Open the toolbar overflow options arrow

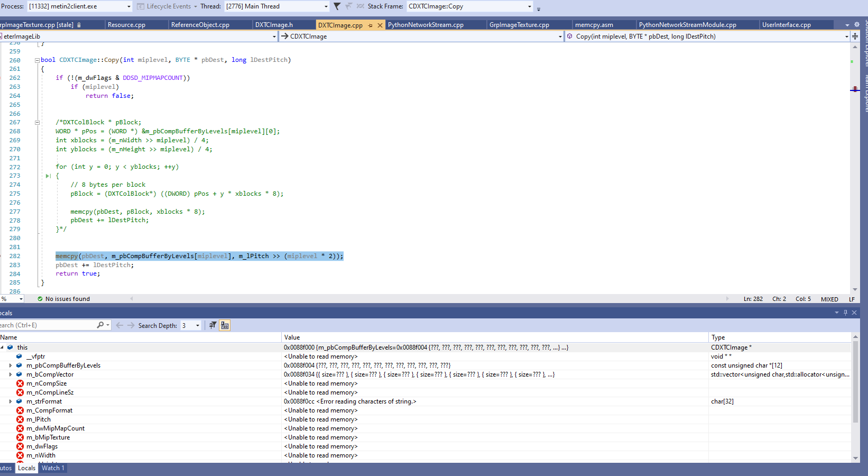click(x=539, y=8)
